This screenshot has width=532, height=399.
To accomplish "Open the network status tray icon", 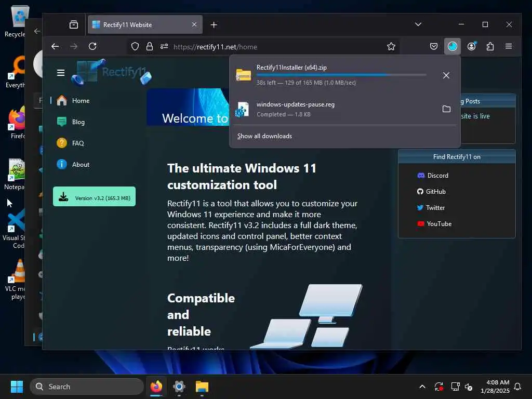I will [455, 387].
